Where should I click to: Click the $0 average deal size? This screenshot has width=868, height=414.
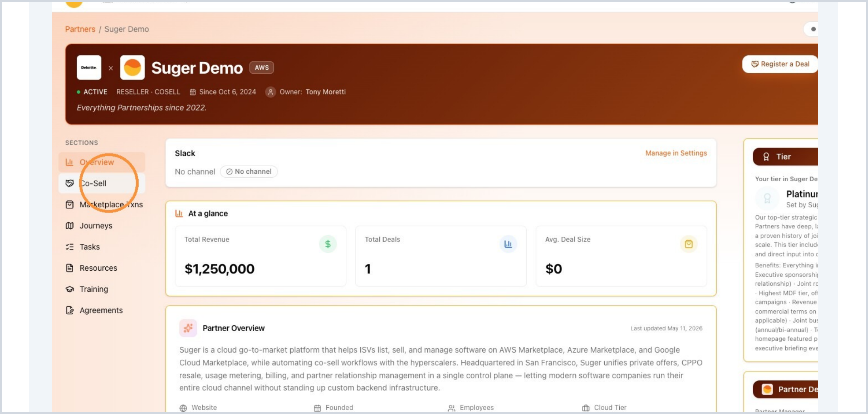tap(554, 269)
